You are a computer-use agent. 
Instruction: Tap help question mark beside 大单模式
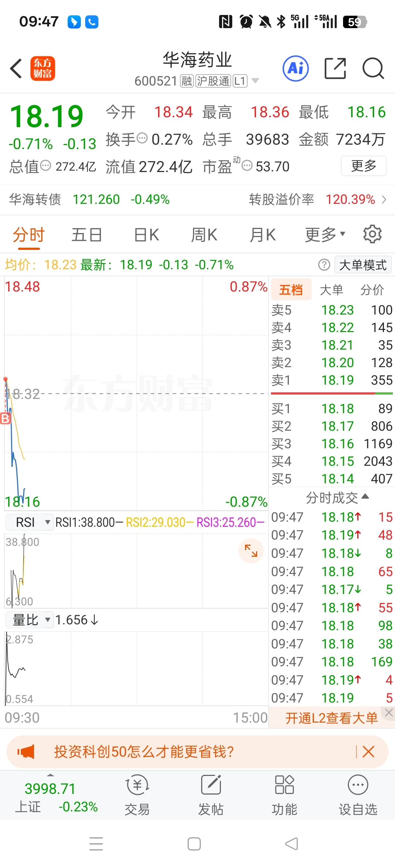[x=324, y=265]
